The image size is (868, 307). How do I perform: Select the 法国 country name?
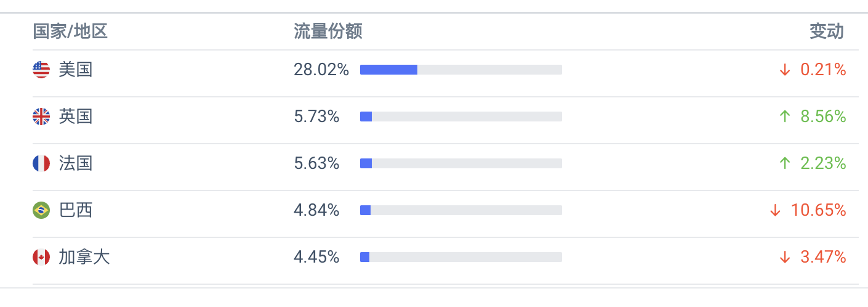coord(76,163)
